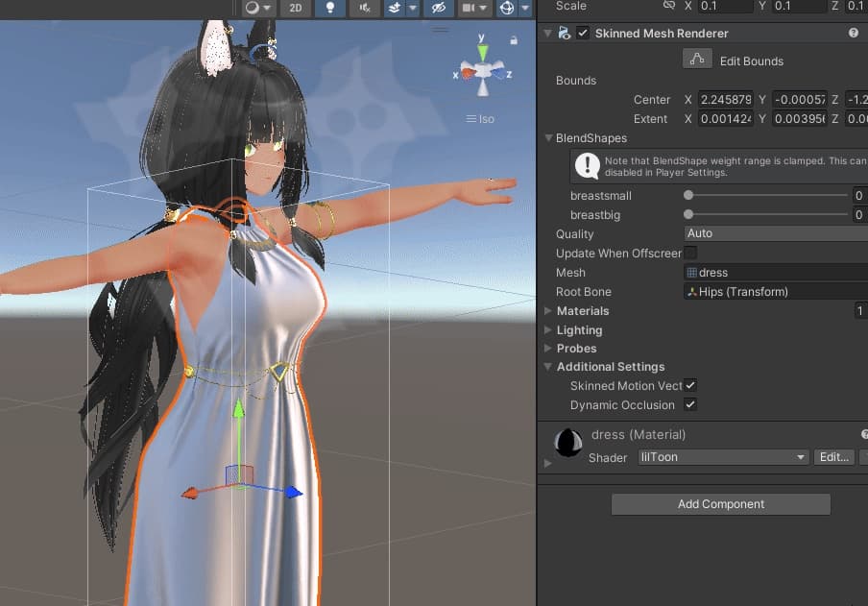This screenshot has height=606, width=868.
Task: Click the Bounds Extent Y field
Action: point(800,119)
